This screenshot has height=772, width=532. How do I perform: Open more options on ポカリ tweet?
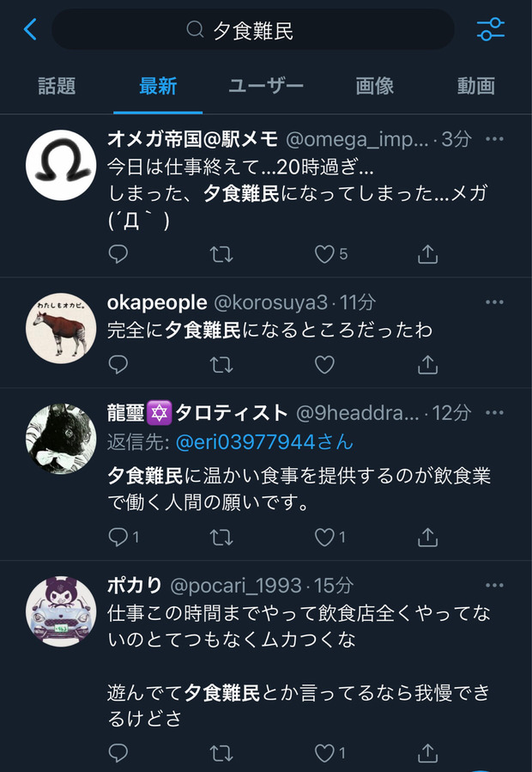(494, 585)
